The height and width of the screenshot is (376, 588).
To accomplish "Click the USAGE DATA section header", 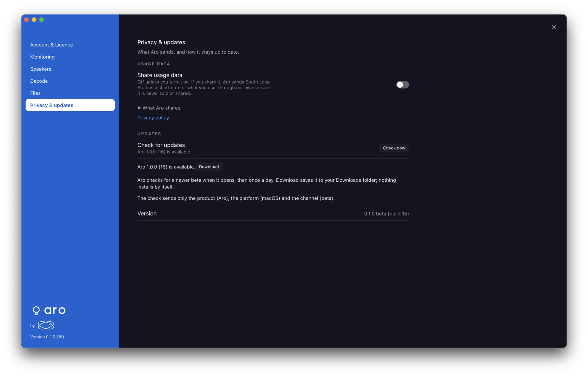I will [154, 64].
